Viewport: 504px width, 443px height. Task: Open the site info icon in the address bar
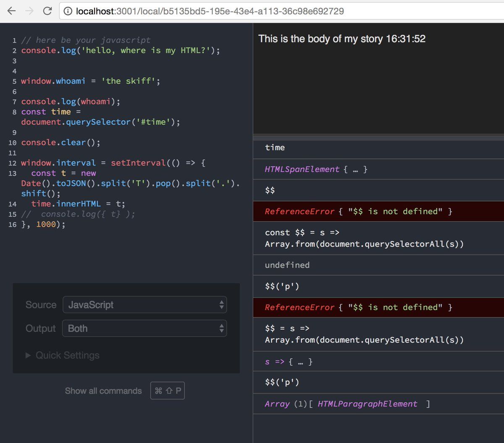[68, 12]
